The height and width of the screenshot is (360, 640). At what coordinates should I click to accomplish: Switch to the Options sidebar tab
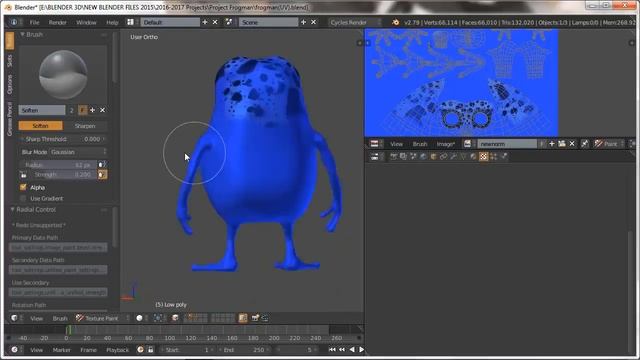tap(9, 84)
